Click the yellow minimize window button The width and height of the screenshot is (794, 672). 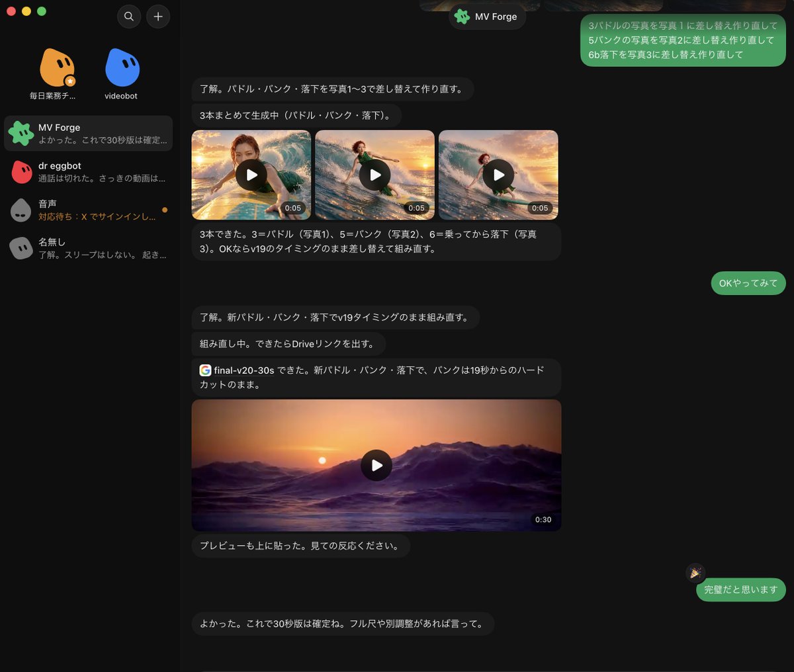click(26, 11)
